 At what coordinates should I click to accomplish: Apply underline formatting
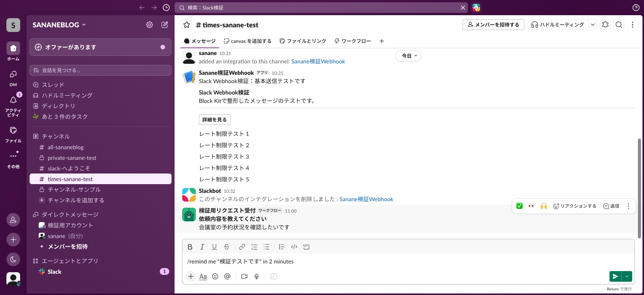214,247
